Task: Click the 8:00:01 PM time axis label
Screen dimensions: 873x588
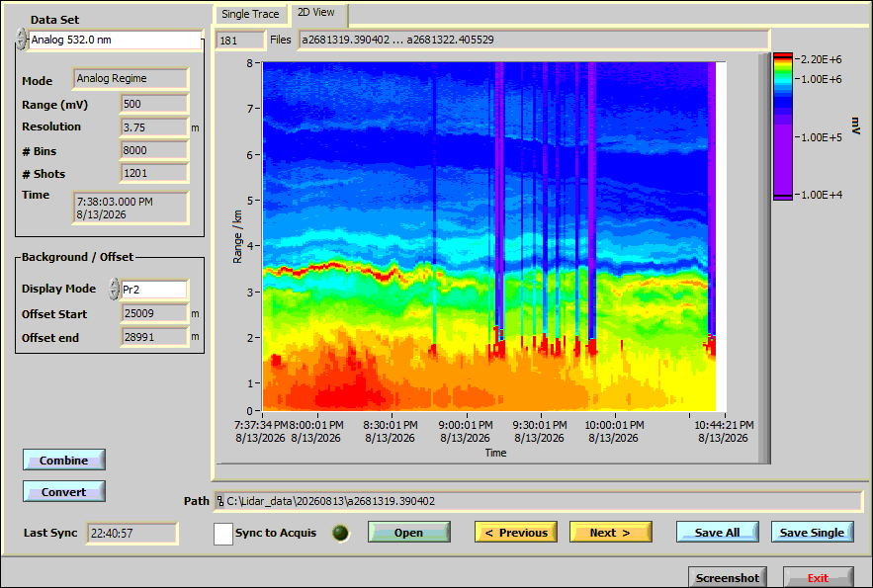Action: click(x=316, y=431)
